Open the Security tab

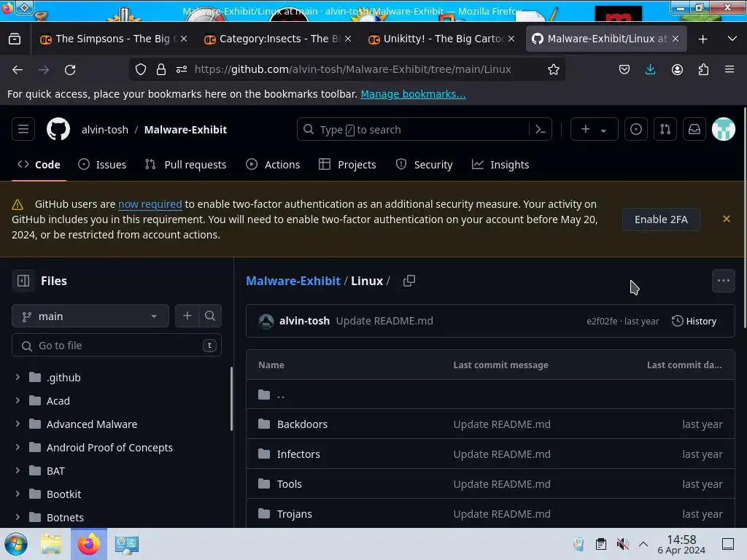pyautogui.click(x=424, y=165)
